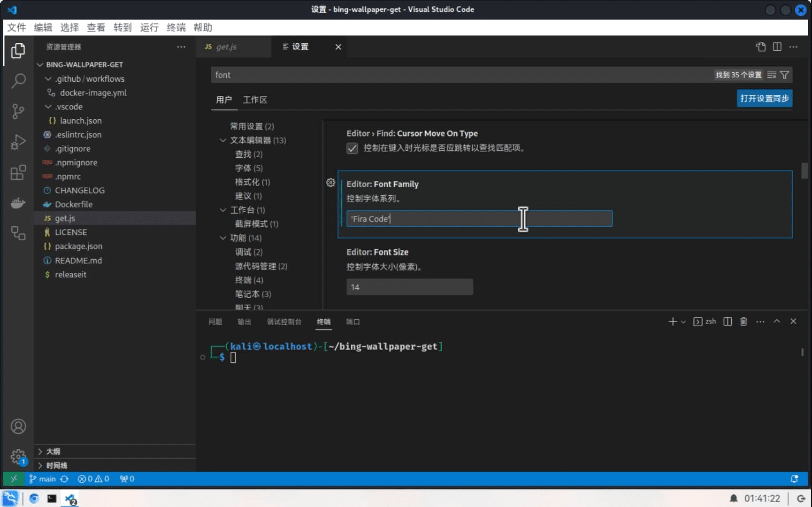Switch to the get.js editor tab
This screenshot has width=812, height=507.
tap(233, 46)
